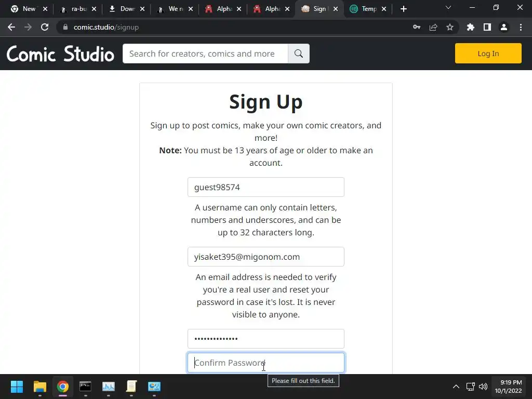The width and height of the screenshot is (532, 399).
Task: View site info lock icon
Action: coord(65,27)
